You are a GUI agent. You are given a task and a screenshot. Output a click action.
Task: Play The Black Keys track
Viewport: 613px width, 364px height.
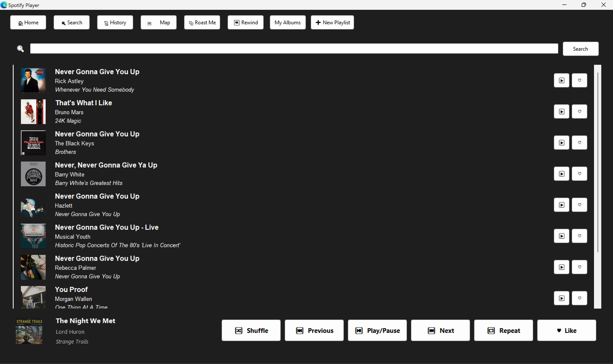[x=561, y=143]
